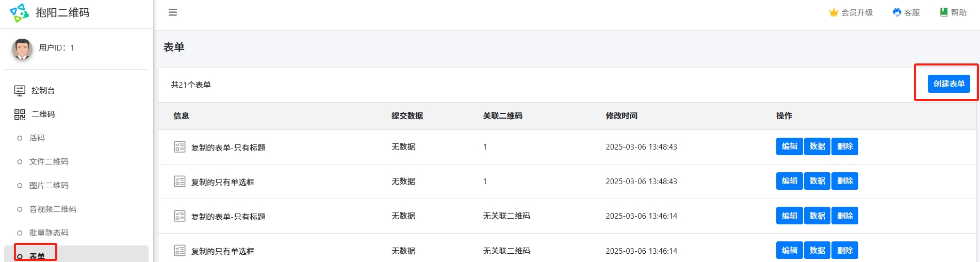Click form icon in the fourth row
The height and width of the screenshot is (262, 980).
(x=179, y=251)
